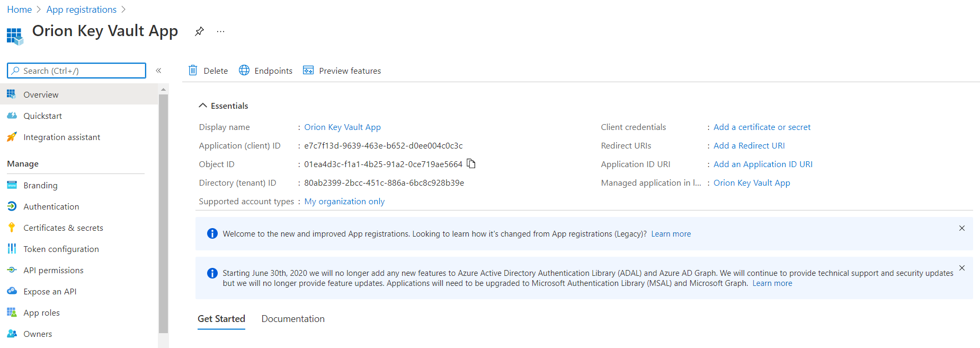980x348 pixels.
Task: Select the Application (client) ID value
Action: coord(384,145)
